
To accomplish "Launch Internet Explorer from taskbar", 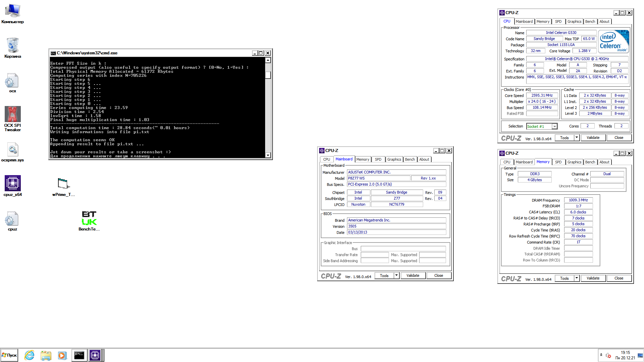I will [x=30, y=355].
